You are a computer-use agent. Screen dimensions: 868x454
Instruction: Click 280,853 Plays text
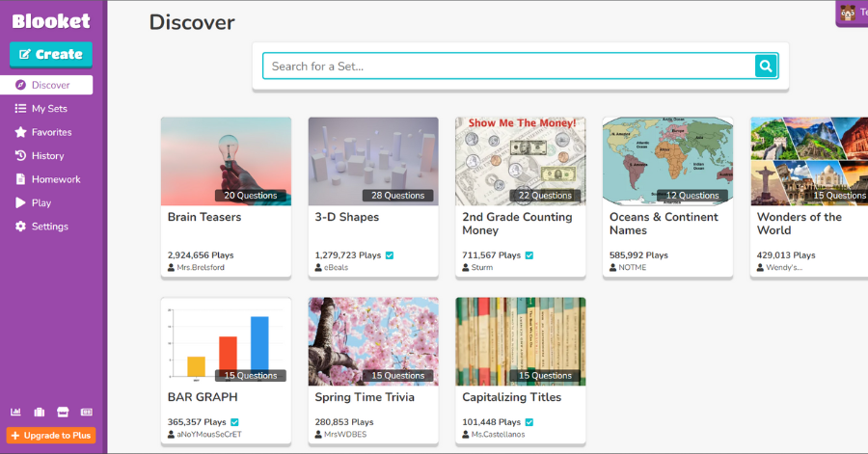[x=343, y=422]
